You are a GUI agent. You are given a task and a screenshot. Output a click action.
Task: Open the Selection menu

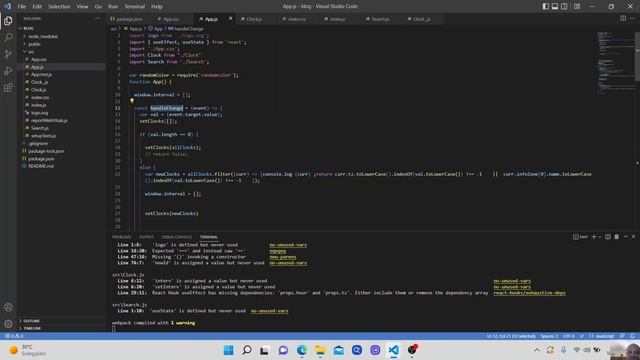[59, 6]
